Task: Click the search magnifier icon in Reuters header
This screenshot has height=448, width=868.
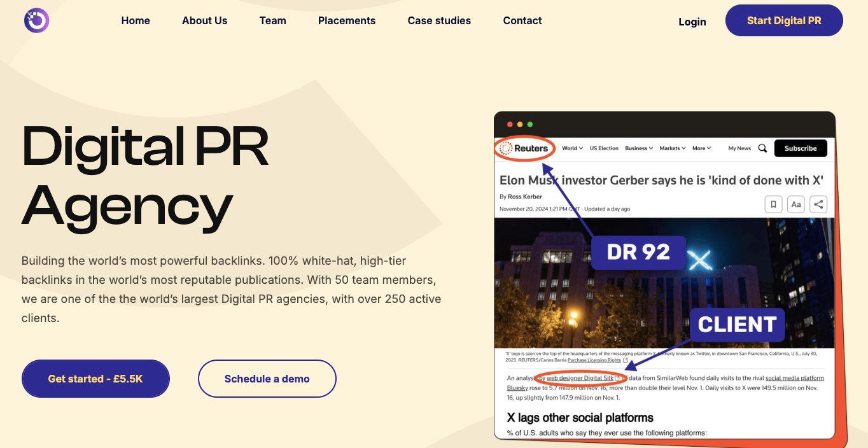Action: (x=762, y=148)
